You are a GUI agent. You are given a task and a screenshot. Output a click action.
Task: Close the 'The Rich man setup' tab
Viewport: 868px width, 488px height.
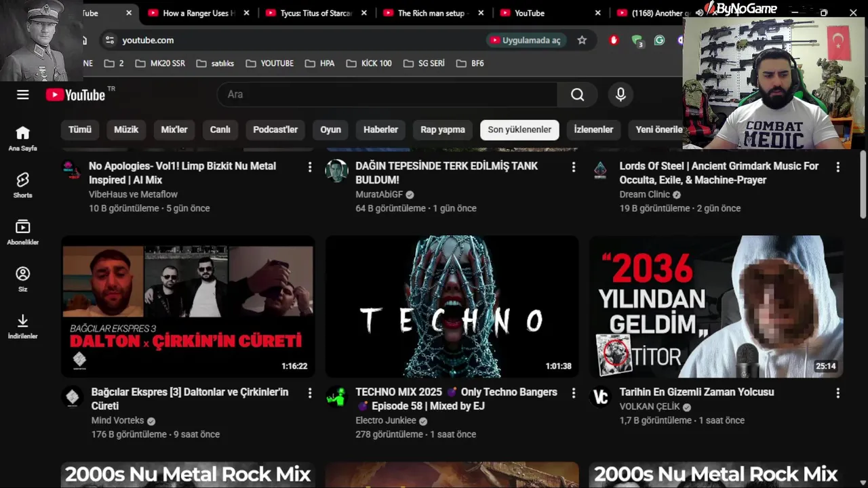481,13
